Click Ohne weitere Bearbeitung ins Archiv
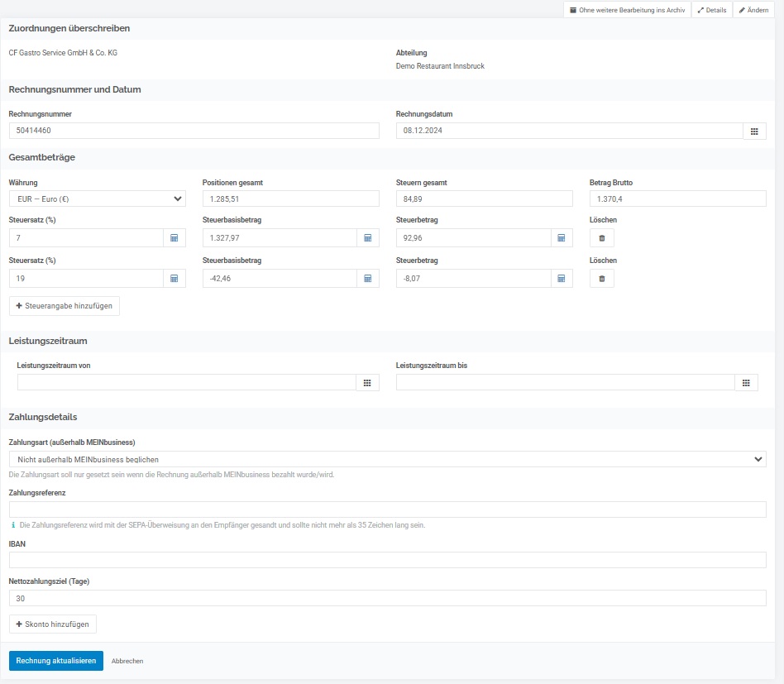 (x=628, y=10)
